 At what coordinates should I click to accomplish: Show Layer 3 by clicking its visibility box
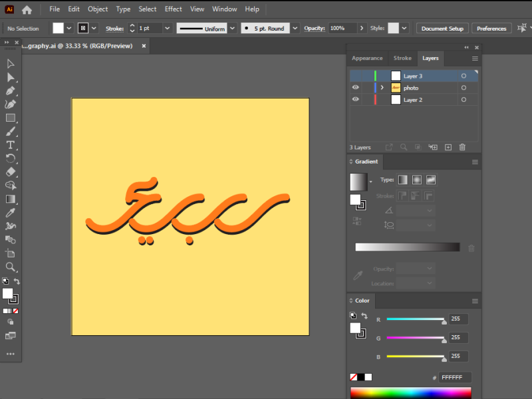355,76
